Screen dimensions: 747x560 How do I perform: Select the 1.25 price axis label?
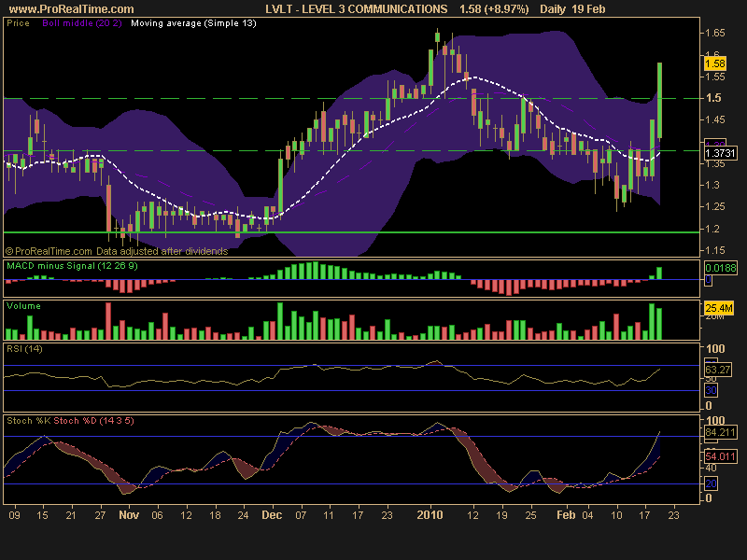pos(714,206)
